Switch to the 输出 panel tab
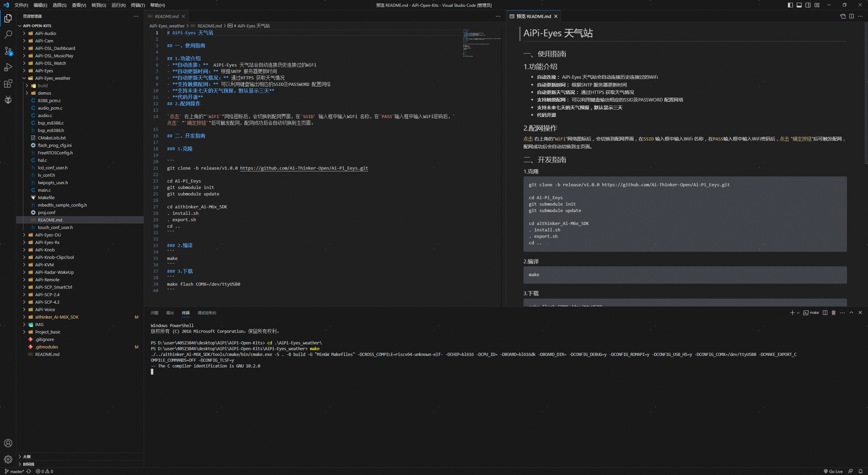This screenshot has height=475, width=868. pos(170,312)
